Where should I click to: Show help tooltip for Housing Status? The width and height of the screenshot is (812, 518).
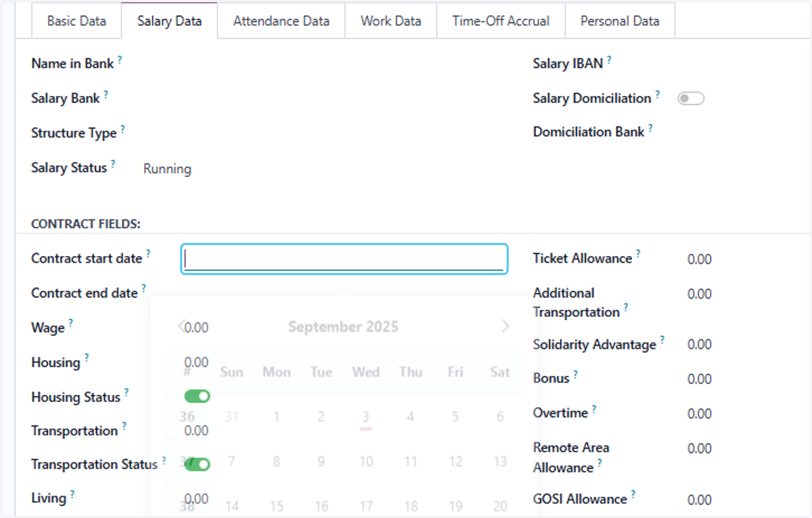pos(126,393)
